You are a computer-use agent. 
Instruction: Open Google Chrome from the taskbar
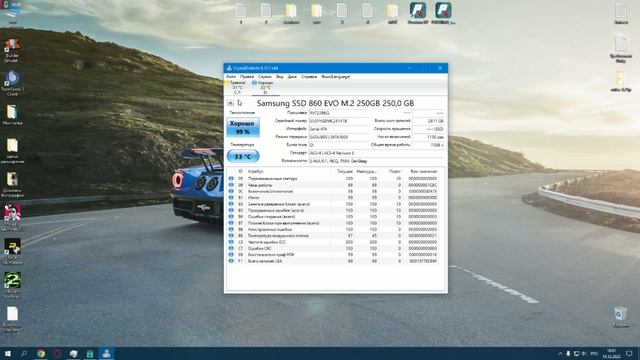pyautogui.click(x=41, y=353)
